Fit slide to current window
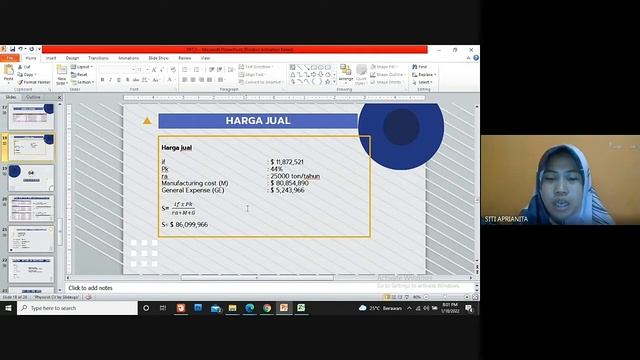Image resolution: width=640 pixels, height=360 pixels. (x=475, y=297)
